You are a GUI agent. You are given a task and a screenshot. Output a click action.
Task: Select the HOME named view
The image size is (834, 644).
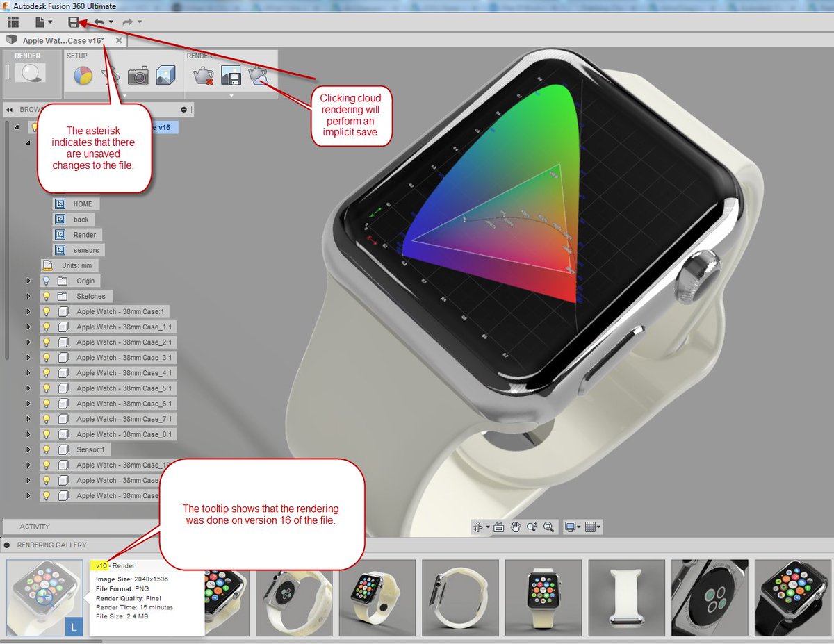(83, 204)
